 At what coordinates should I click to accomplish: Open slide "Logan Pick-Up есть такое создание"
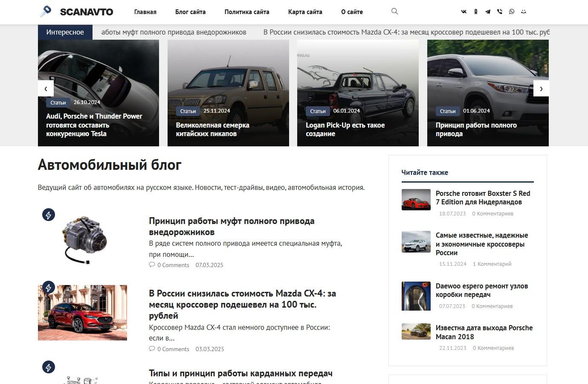point(345,129)
